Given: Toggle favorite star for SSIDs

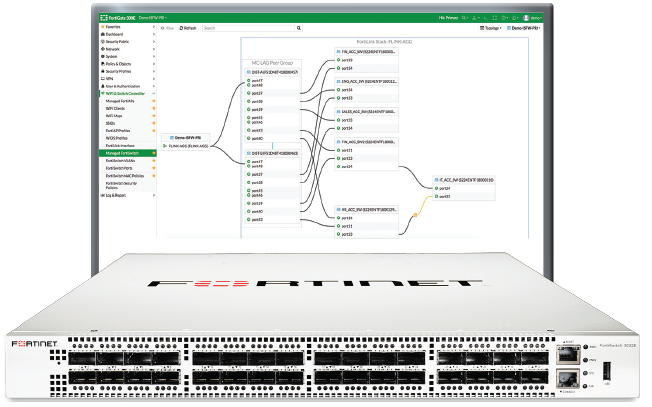Looking at the screenshot, I should pos(153,123).
